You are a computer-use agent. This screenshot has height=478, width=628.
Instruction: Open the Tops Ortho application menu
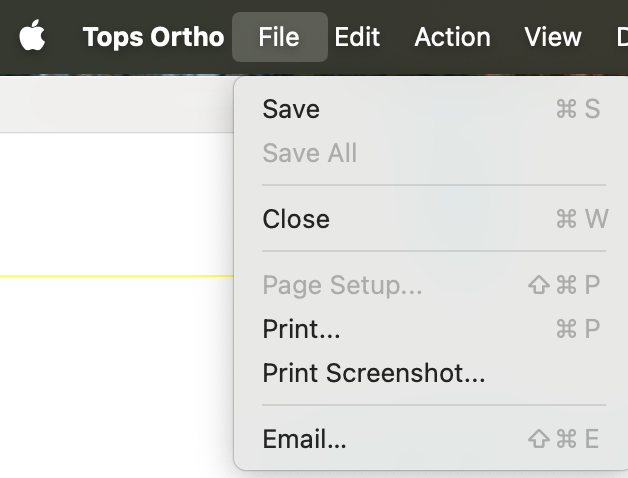(x=153, y=37)
